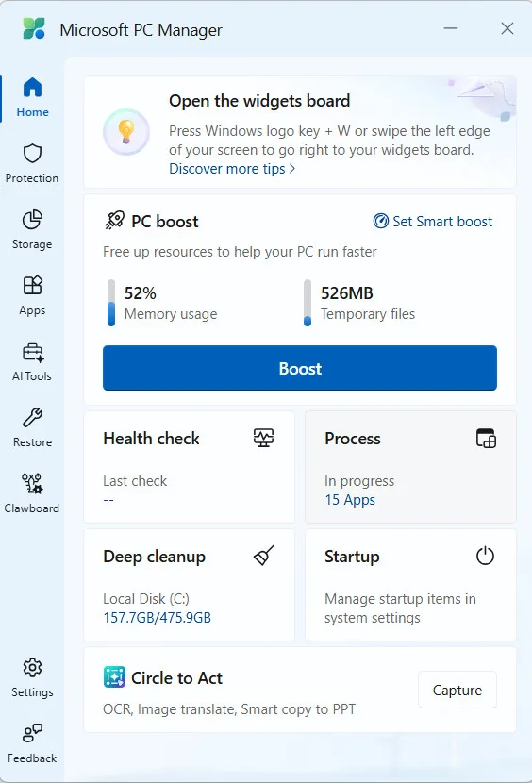Open the Clawboard icon
Image resolution: width=532 pixels, height=783 pixels.
coord(32,483)
